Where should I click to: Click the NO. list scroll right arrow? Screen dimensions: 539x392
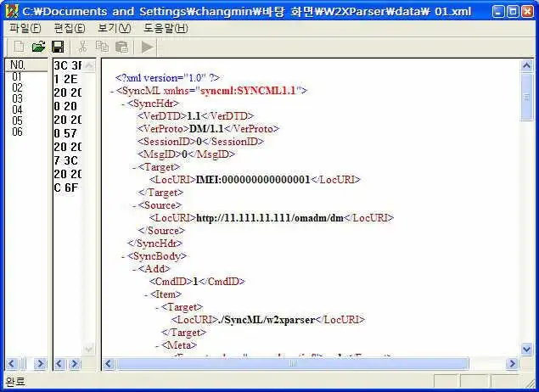[x=40, y=363]
